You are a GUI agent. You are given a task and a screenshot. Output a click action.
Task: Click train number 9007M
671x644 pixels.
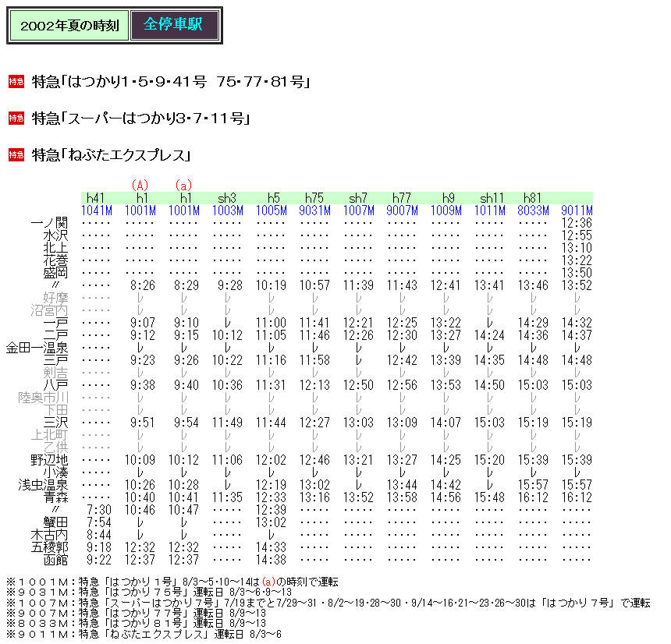(x=403, y=211)
